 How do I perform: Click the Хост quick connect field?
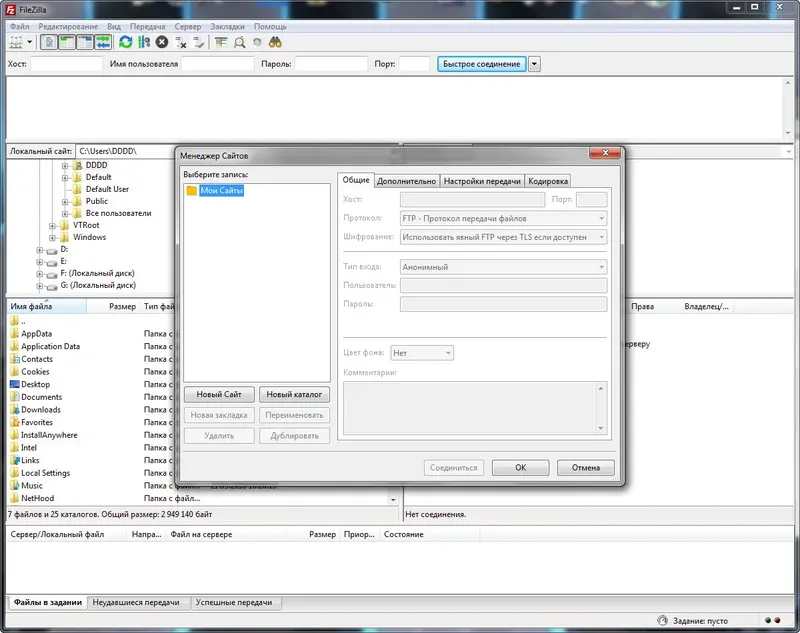pos(66,64)
